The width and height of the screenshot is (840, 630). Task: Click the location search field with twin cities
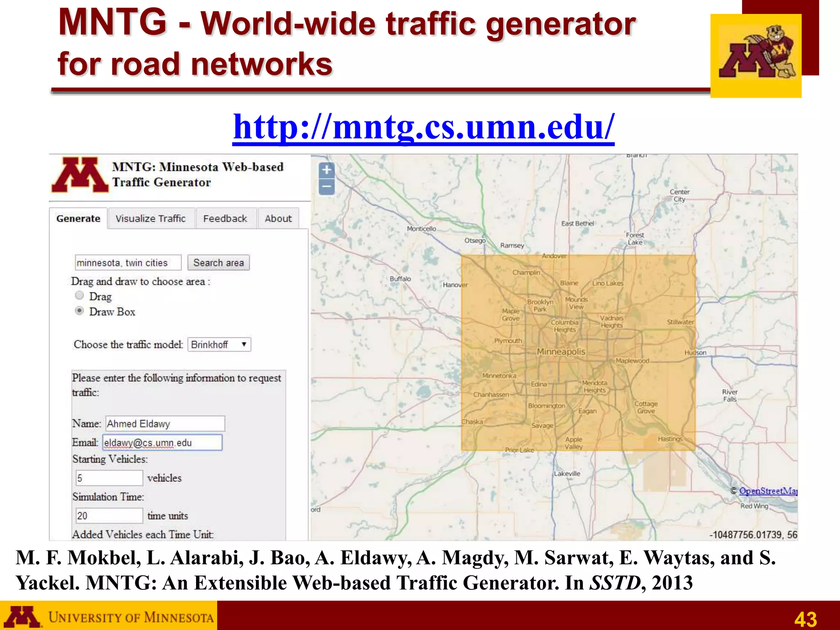tap(128, 263)
